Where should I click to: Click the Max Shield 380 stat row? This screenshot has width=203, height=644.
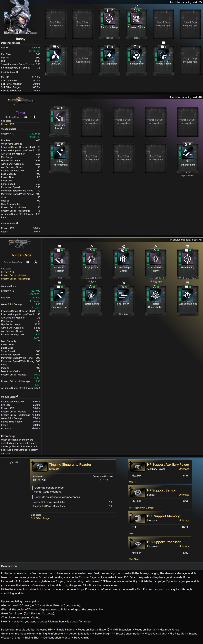click(x=20, y=54)
